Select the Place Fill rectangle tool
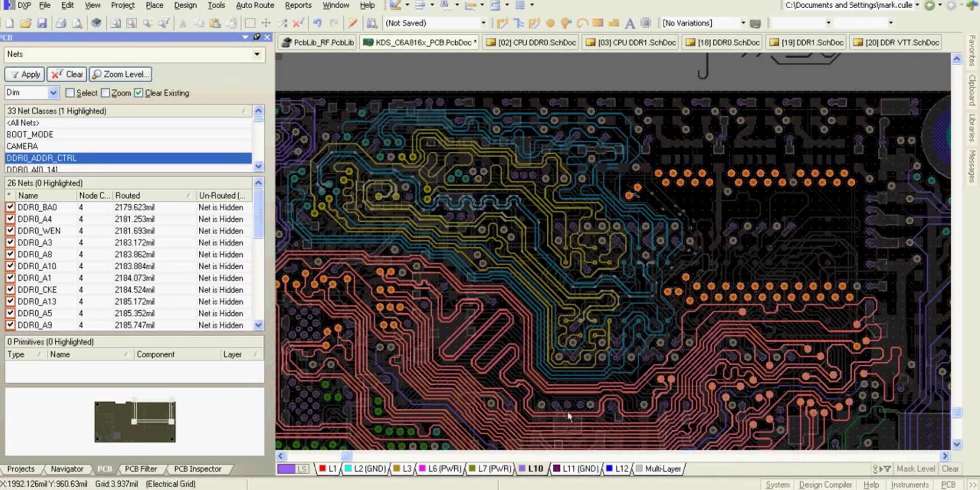The image size is (980, 490). (598, 23)
